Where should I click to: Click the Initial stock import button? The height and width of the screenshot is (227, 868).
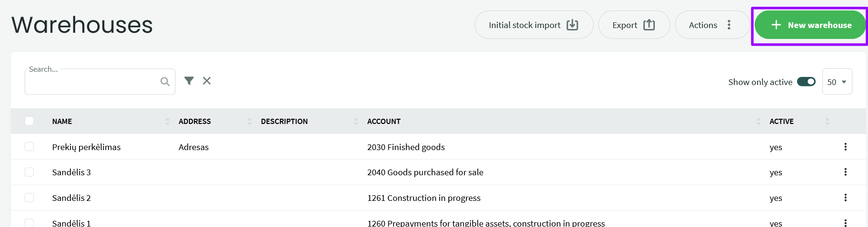(x=533, y=25)
